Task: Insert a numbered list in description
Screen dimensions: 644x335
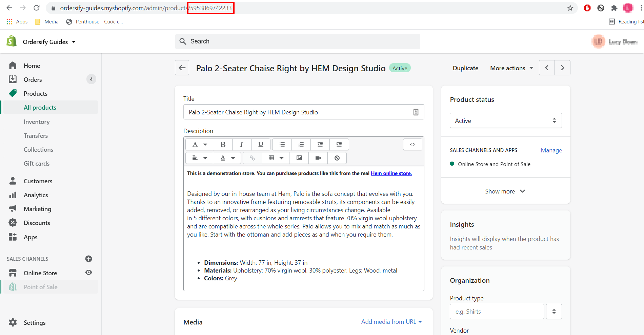Action: (301, 144)
